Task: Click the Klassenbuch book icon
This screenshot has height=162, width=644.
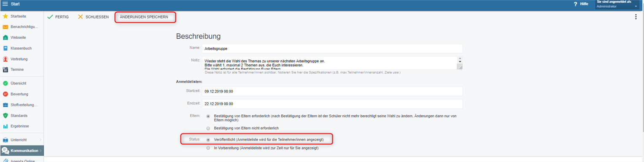Action: [5, 48]
